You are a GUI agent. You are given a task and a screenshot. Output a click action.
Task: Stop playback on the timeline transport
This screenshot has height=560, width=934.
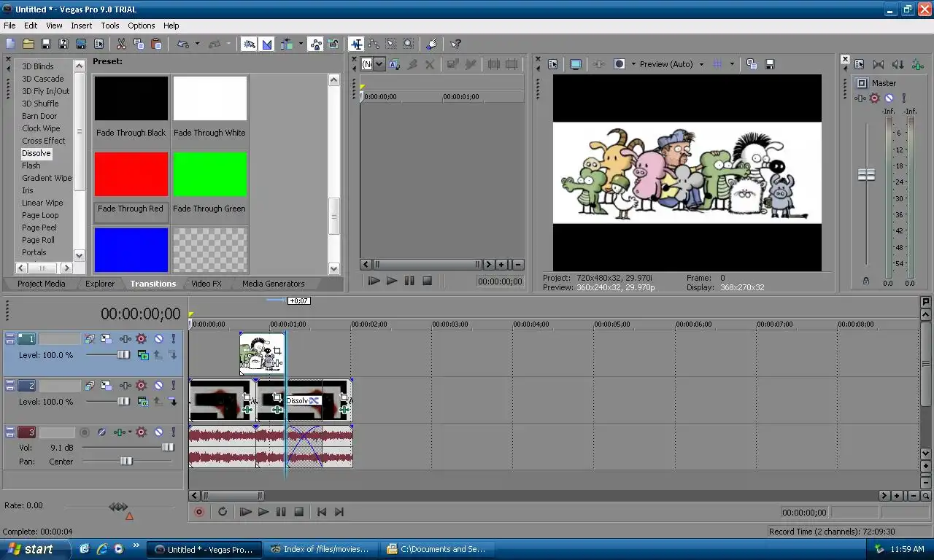pos(298,512)
